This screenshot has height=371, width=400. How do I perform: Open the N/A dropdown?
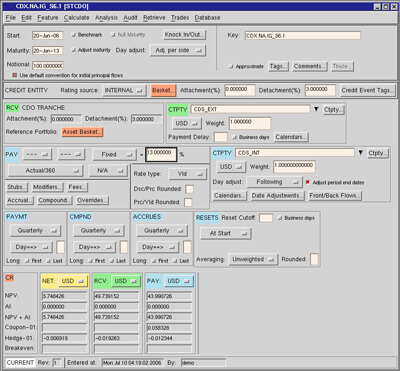[108, 171]
